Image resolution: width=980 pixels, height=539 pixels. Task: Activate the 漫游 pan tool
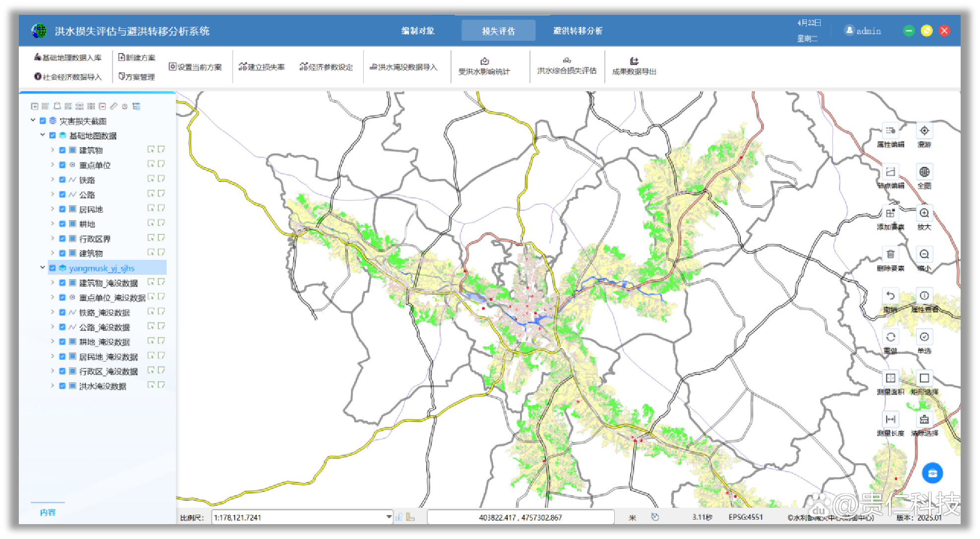pos(924,136)
